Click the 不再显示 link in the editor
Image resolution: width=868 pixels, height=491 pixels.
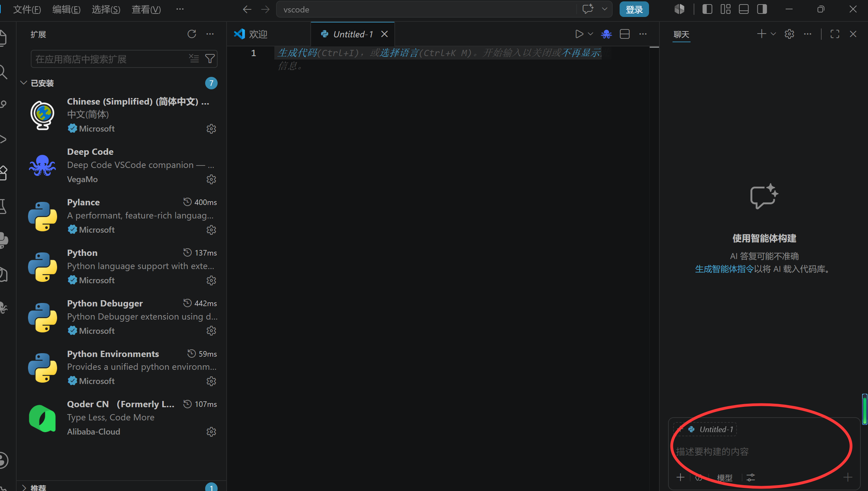click(x=582, y=53)
